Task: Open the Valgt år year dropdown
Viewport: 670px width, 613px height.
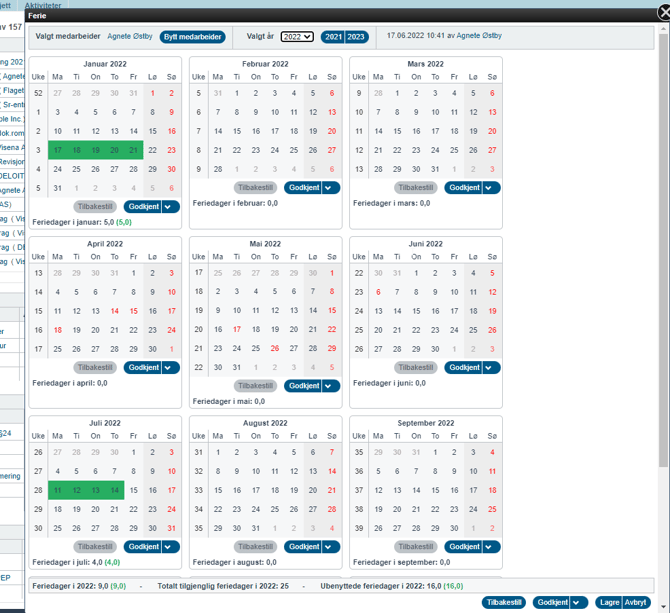Action: [297, 37]
